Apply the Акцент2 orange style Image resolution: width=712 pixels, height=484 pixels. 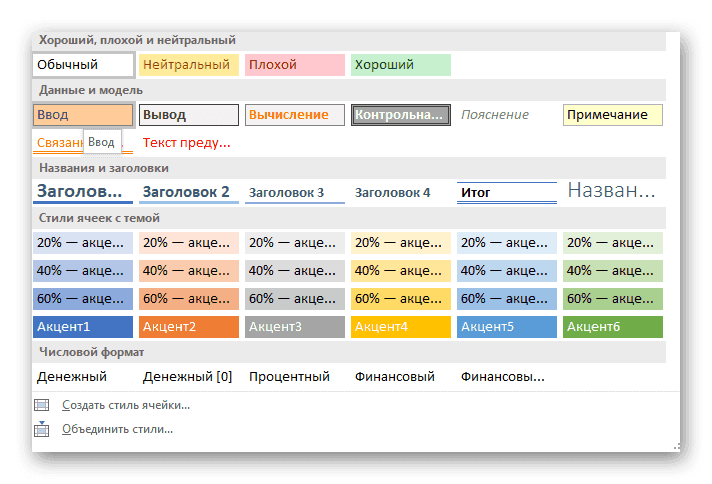pyautogui.click(x=189, y=327)
